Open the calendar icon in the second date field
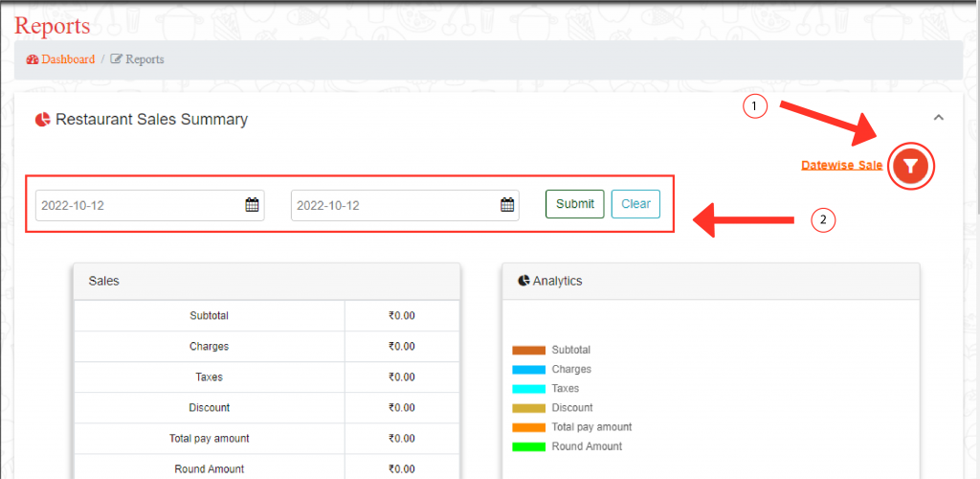Viewport: 980px width, 479px height. (507, 205)
